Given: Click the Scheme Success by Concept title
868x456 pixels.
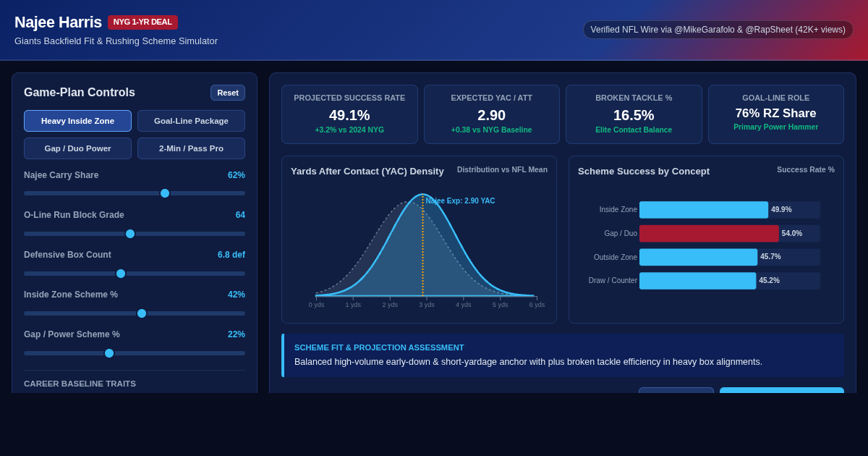Looking at the screenshot, I should (x=644, y=172).
